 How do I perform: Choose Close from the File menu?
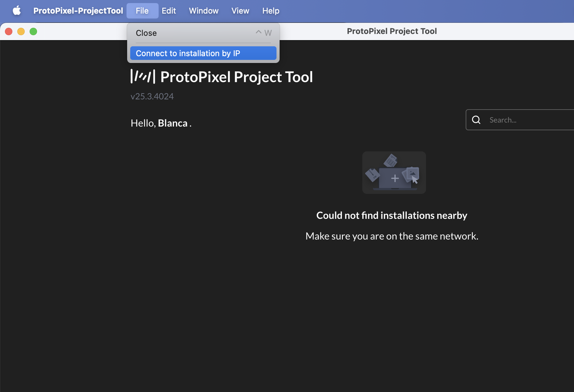(x=146, y=33)
